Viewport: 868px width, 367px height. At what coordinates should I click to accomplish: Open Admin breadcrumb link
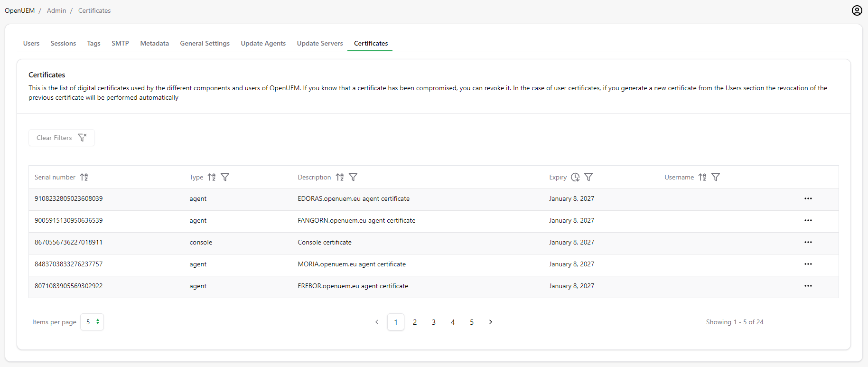[56, 10]
